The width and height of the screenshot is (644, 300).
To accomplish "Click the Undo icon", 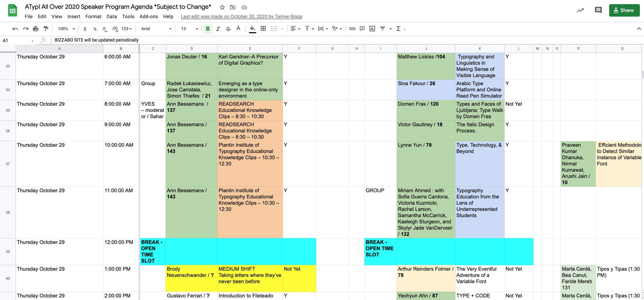I will [15, 29].
